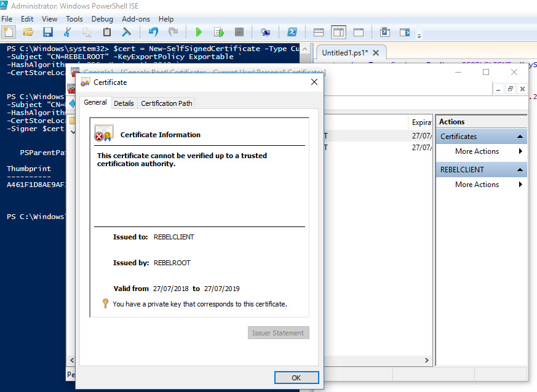
Task: Run selection using the page-with-arrow icon
Action: tap(219, 32)
